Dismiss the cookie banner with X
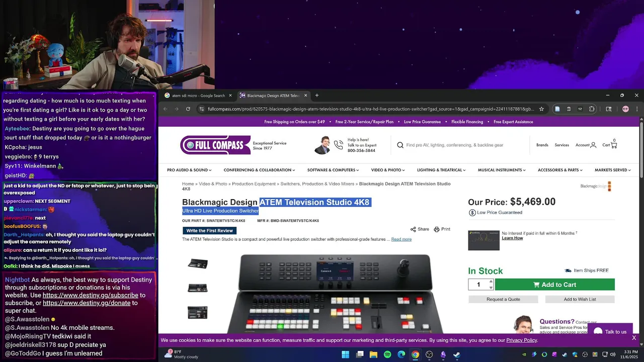Screen dimensions: 644x362 (x=634, y=338)
